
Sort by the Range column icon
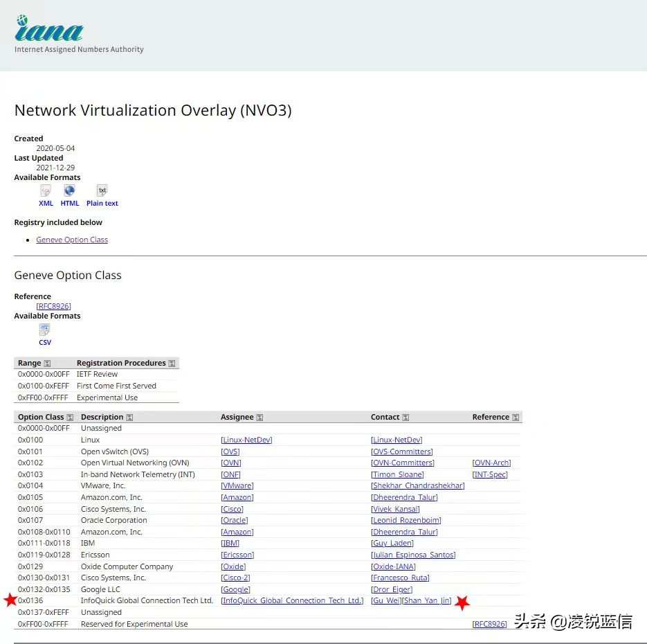pyautogui.click(x=47, y=364)
